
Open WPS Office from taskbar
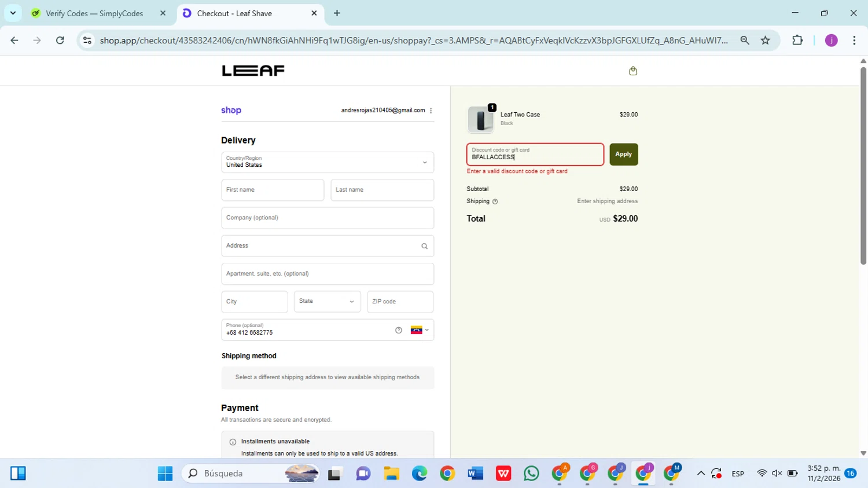coord(503,474)
